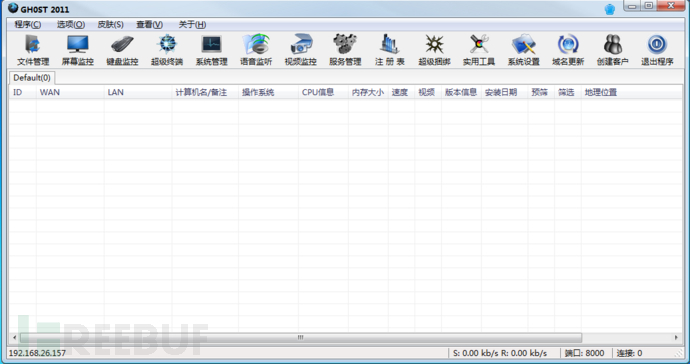Maximize the GH0ST 2011 window
Screen dimensions: 690x364
[x=649, y=6]
